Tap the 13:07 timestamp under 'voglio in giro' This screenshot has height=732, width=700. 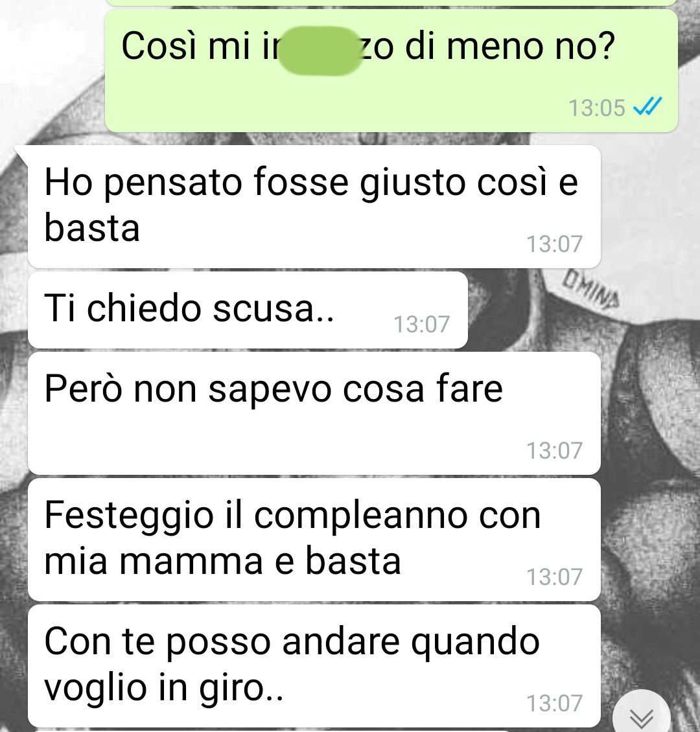click(x=554, y=703)
